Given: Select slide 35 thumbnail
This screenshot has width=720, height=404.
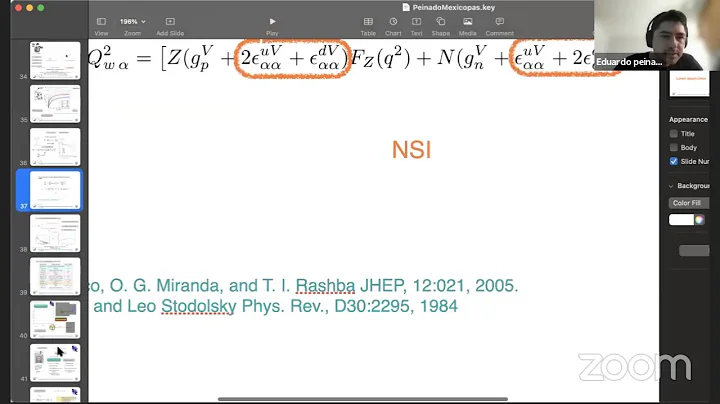Looking at the screenshot, I should tap(55, 104).
